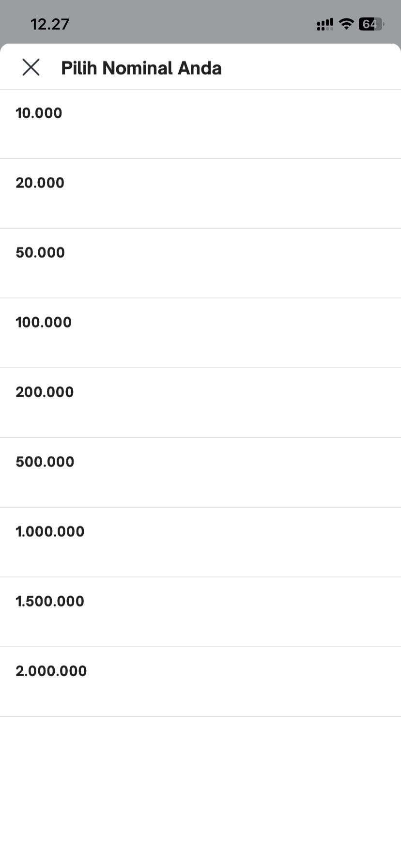The width and height of the screenshot is (401, 868).
Task: Choose the 2.000.000 nominal amount
Action: 200,682
